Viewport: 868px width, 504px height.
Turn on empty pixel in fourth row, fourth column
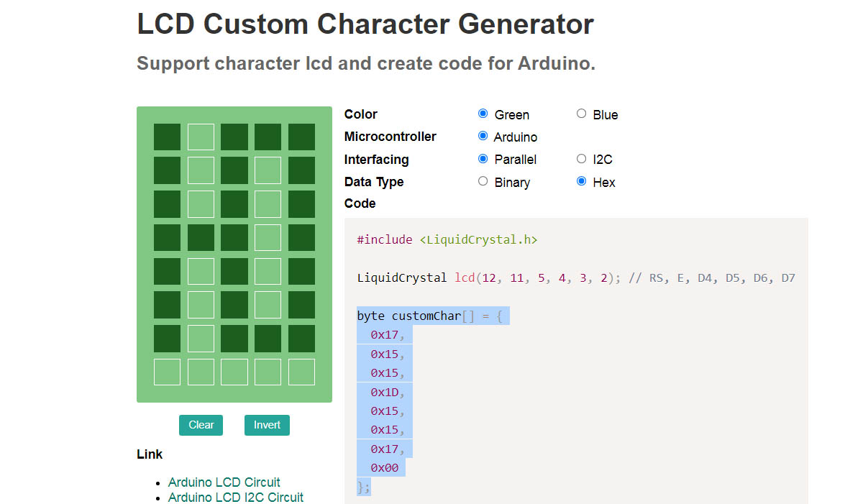[x=268, y=237]
